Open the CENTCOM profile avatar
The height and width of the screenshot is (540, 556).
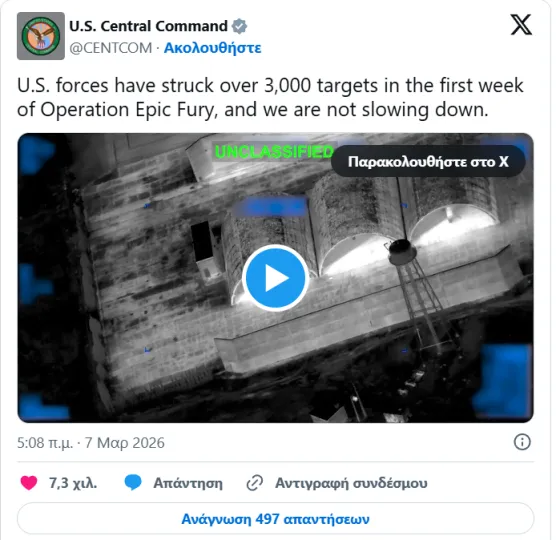tap(41, 36)
